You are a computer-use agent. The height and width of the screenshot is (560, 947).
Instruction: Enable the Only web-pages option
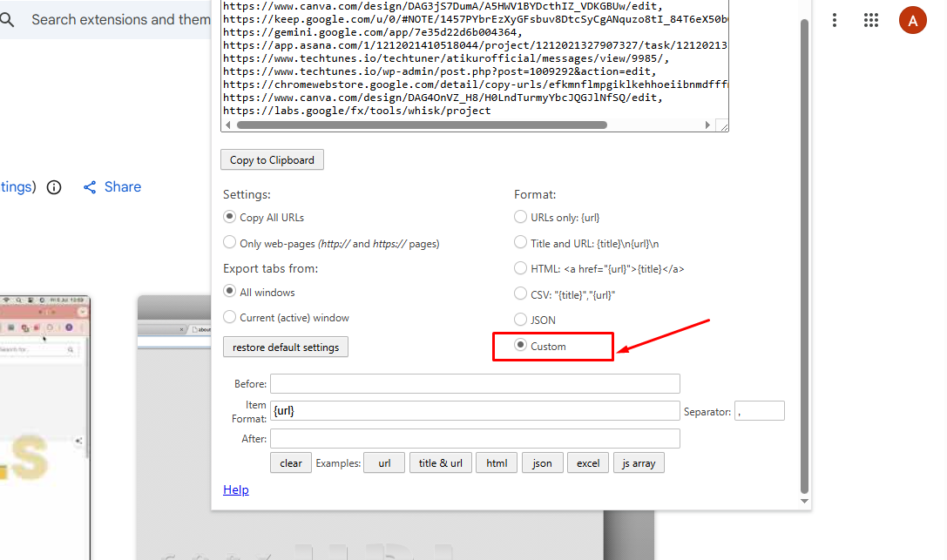(x=229, y=242)
